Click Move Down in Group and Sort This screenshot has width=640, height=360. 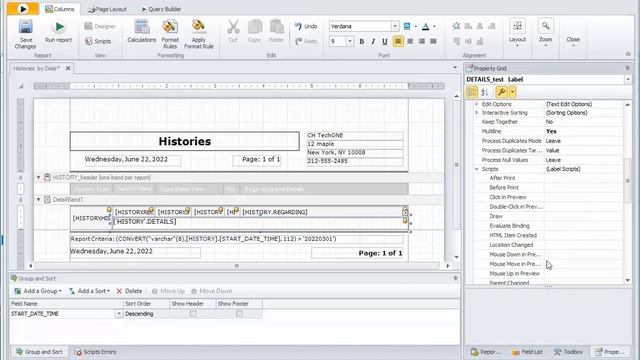211,291
